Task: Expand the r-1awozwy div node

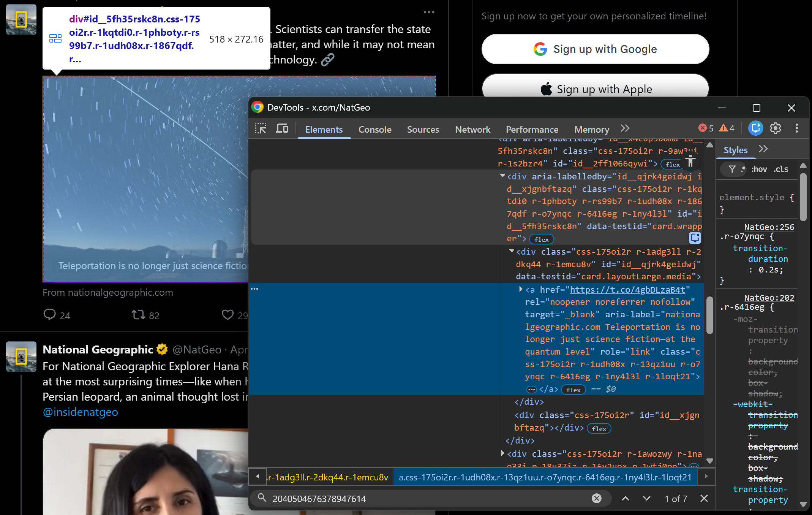Action: (502, 453)
